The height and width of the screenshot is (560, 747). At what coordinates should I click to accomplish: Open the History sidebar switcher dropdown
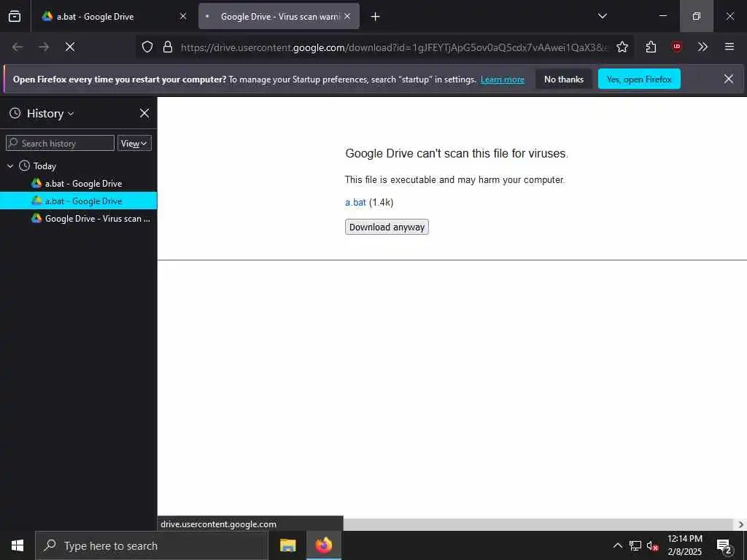[x=50, y=113]
